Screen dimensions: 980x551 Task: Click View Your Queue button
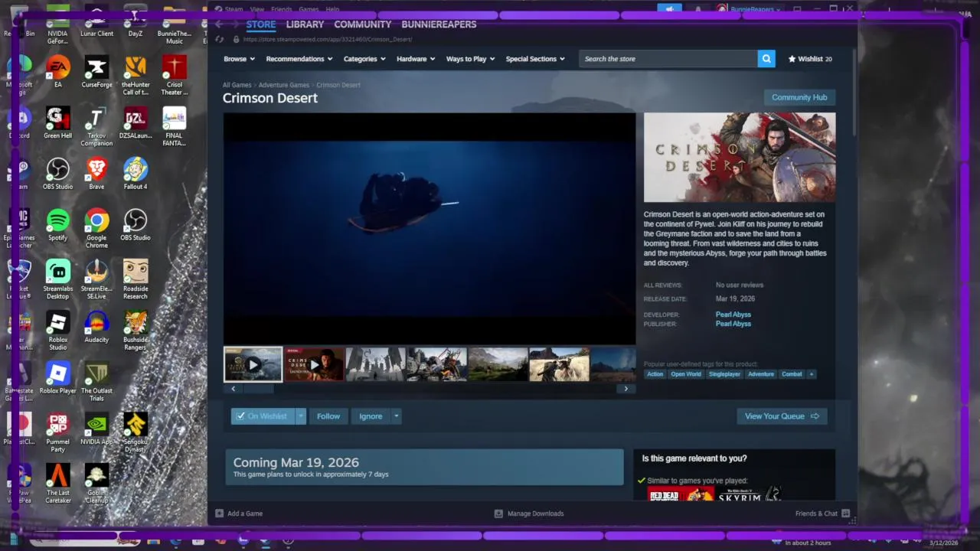tap(782, 416)
